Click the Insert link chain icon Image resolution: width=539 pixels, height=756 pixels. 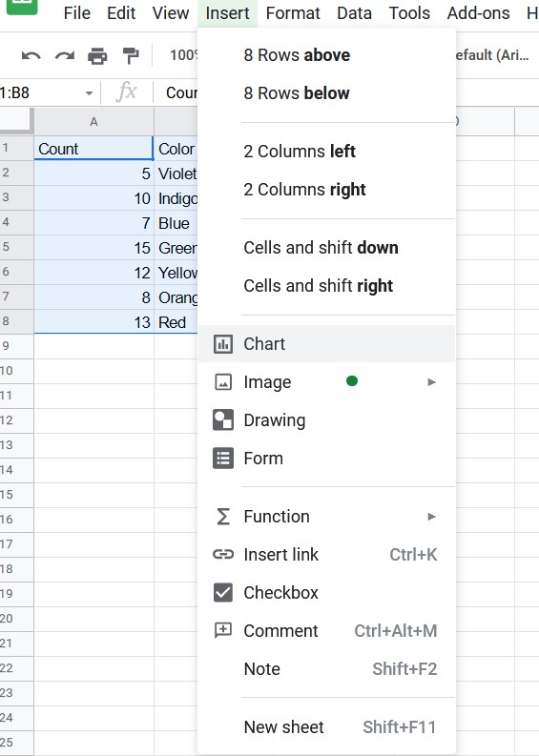point(223,555)
